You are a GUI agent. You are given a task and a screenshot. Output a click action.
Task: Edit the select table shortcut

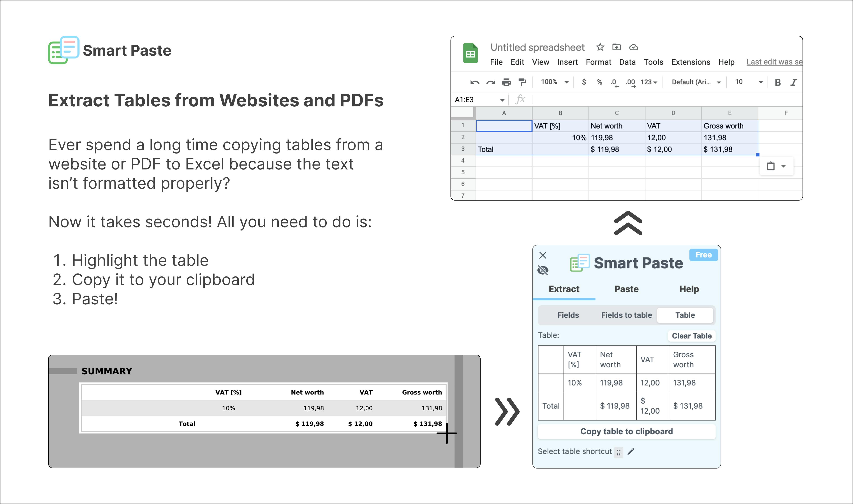(x=631, y=451)
